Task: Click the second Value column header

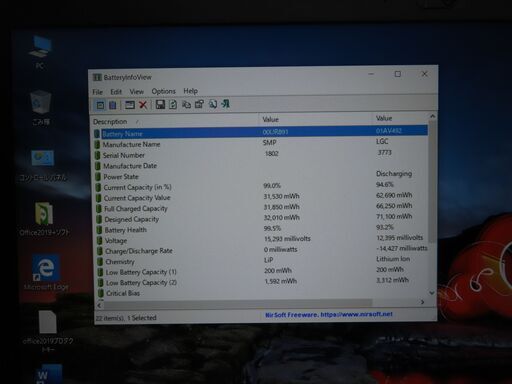Action: click(400, 118)
